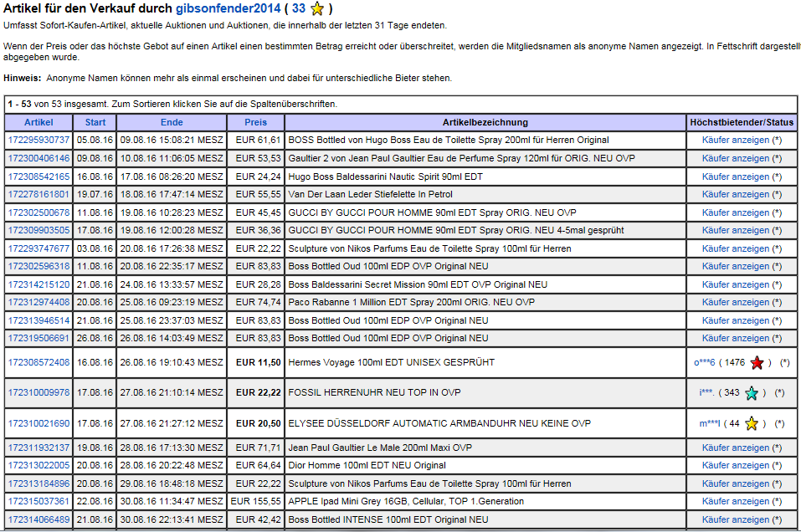Show buyer for Jean Paul Gaultier Le Male row
The height and width of the screenshot is (532, 801).
pos(736,448)
